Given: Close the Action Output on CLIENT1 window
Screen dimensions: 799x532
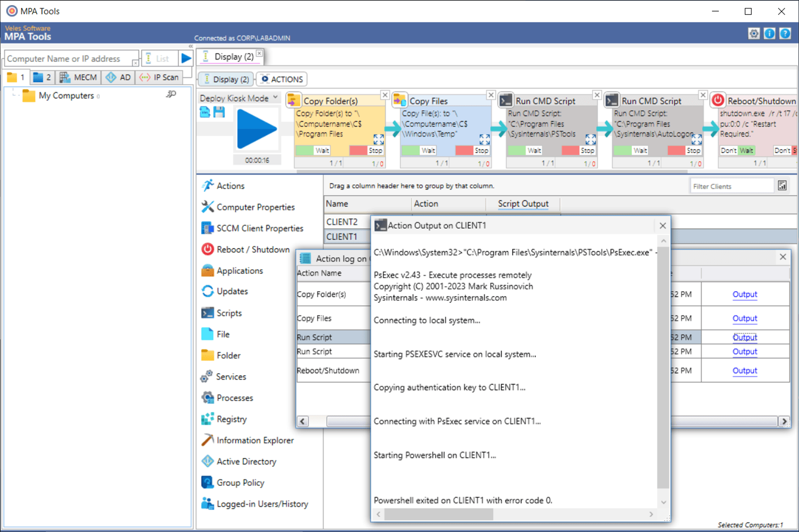Looking at the screenshot, I should tap(662, 226).
